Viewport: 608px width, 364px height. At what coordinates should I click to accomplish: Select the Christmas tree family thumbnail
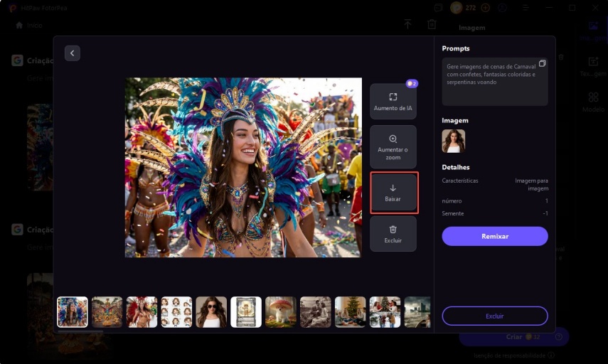pyautogui.click(x=350, y=312)
